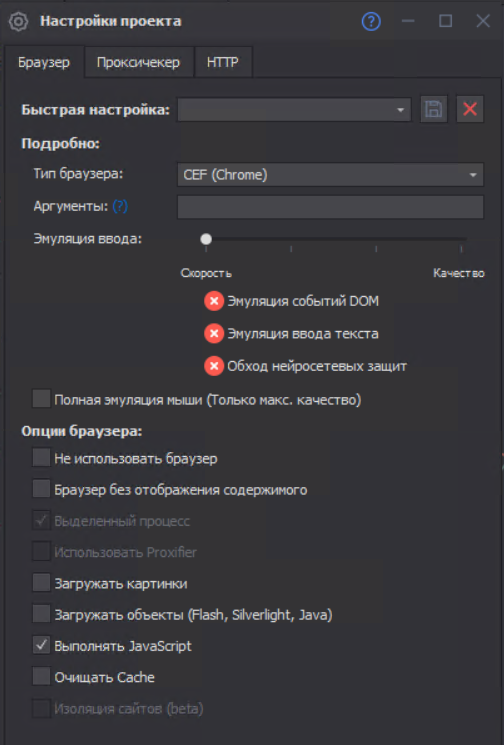504x745 pixels.
Task: Click the save quick-setting floppy disk icon
Action: pos(433,109)
